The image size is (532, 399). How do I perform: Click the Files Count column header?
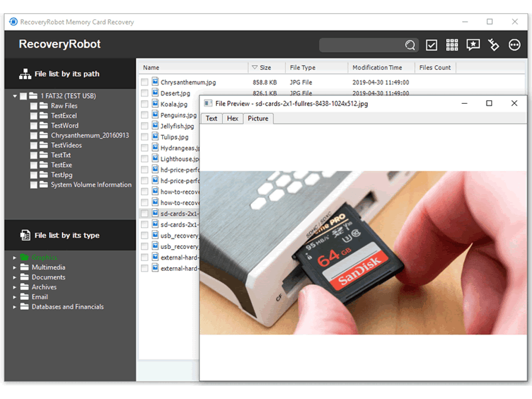coord(435,67)
